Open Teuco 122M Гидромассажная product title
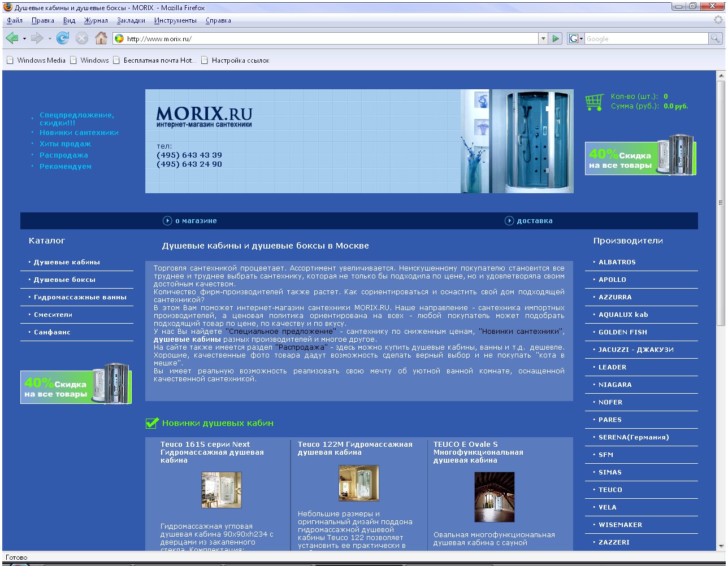This screenshot has height=566, width=728. pos(355,449)
